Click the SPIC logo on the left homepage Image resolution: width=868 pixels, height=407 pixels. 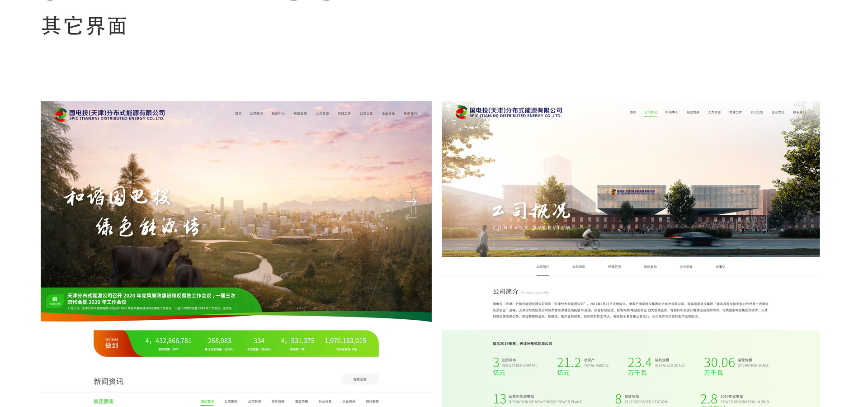[61, 115]
